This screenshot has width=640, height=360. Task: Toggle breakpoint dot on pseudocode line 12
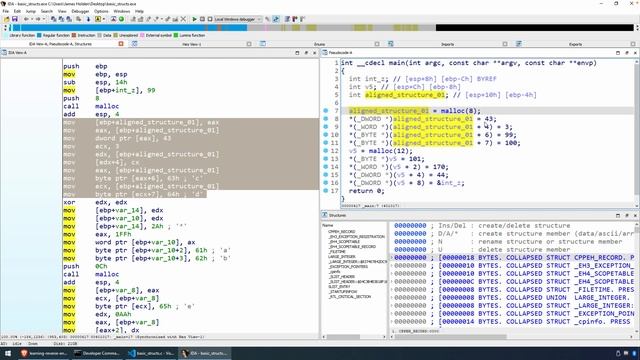point(326,151)
